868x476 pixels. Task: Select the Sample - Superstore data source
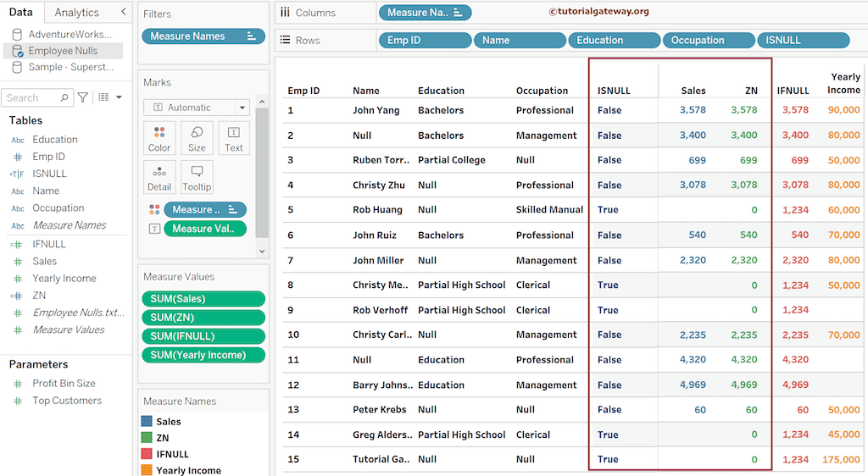click(63, 67)
